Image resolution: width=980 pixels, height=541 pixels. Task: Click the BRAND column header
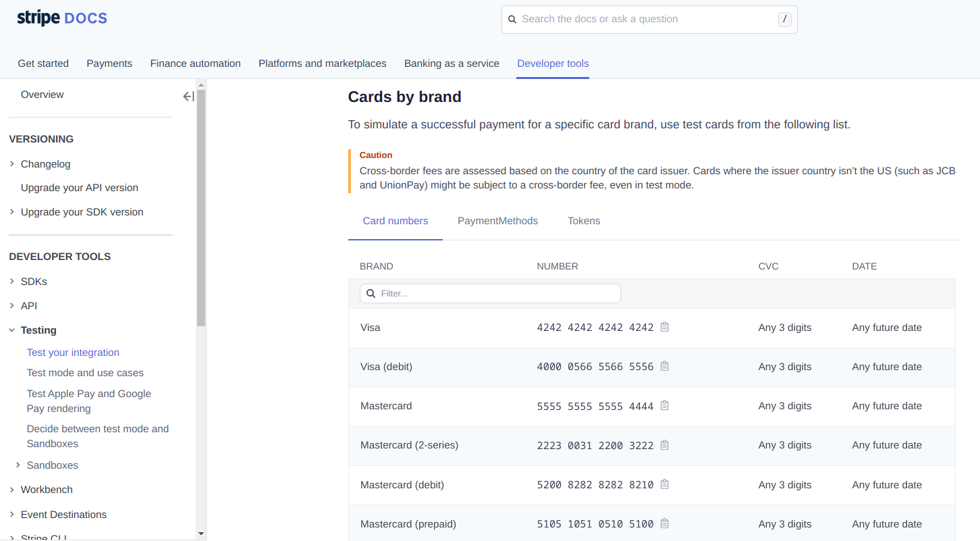[x=377, y=266]
